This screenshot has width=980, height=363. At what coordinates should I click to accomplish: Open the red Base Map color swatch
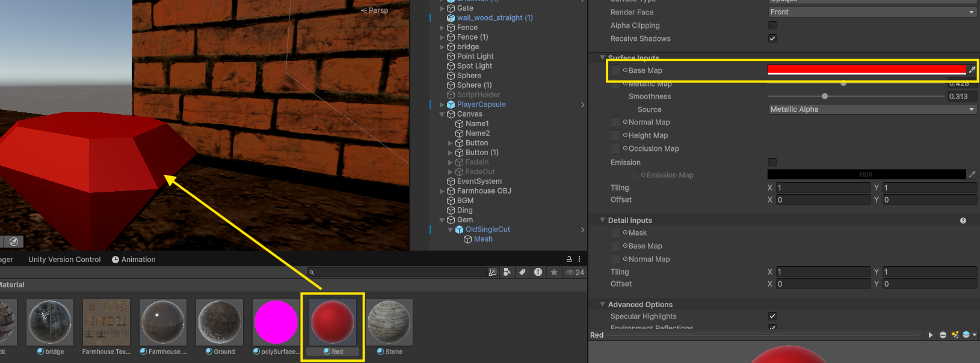point(866,70)
